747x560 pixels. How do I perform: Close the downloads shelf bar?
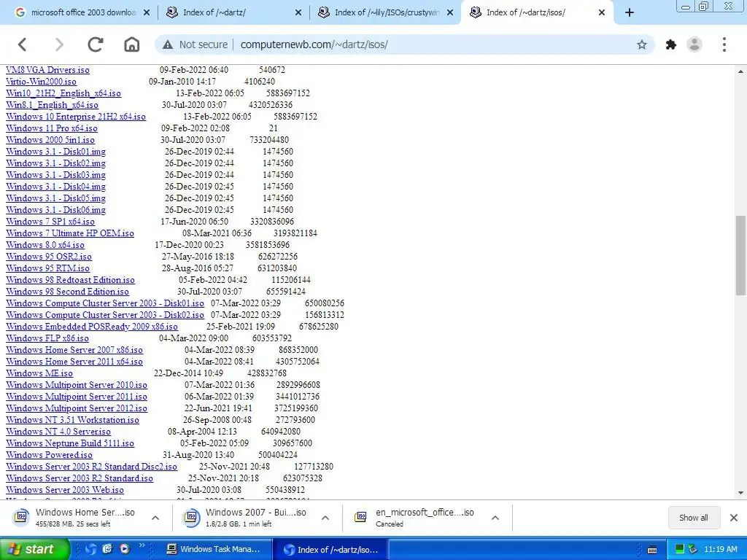734,518
